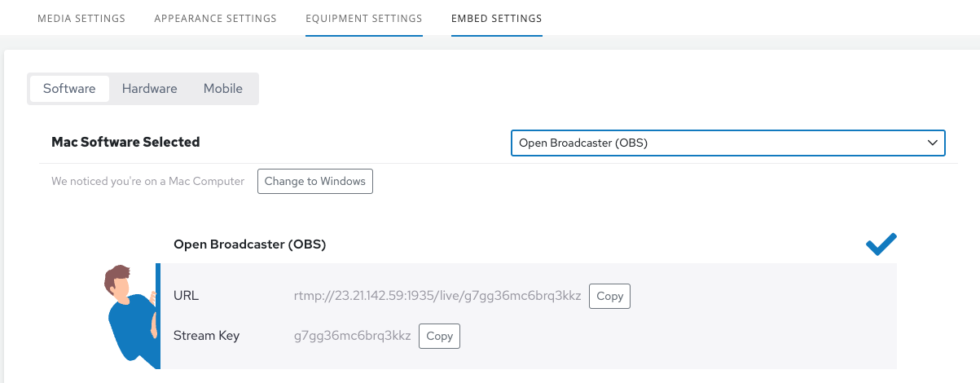Copy the Stream Key
Viewport: 980px width, 383px height.
pyautogui.click(x=439, y=336)
